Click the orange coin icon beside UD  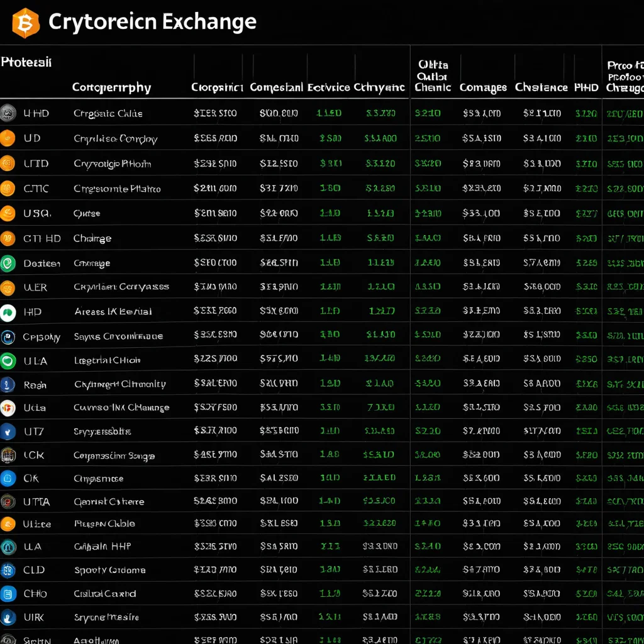(x=8, y=138)
